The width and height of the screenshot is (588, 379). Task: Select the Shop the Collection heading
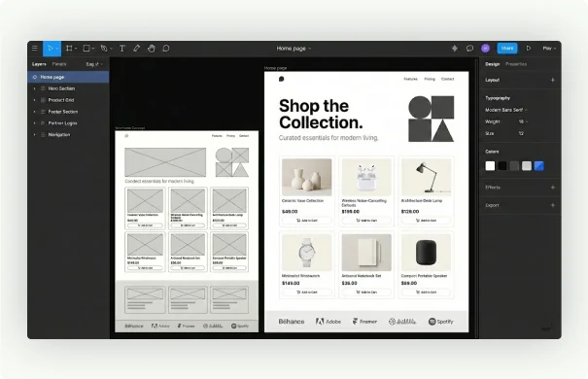coord(321,114)
